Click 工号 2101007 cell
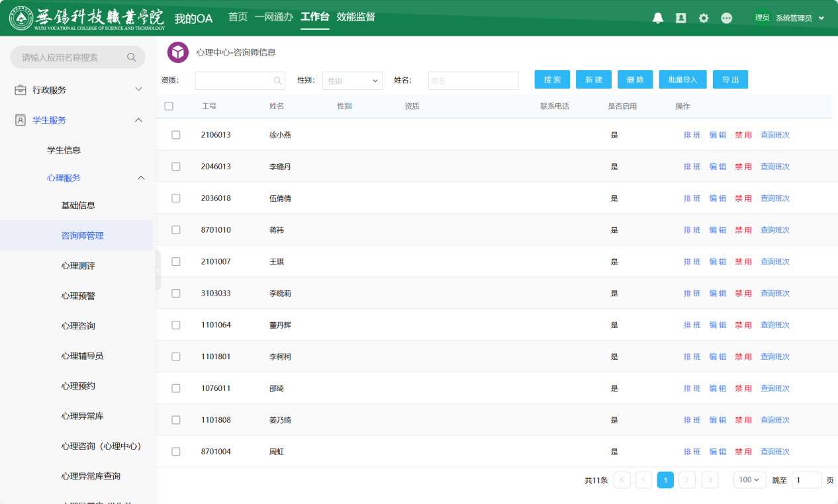838x504 pixels. [x=216, y=262]
